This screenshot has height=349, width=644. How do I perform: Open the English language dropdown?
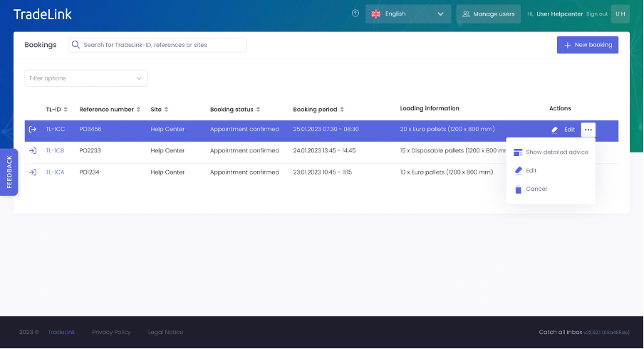408,14
